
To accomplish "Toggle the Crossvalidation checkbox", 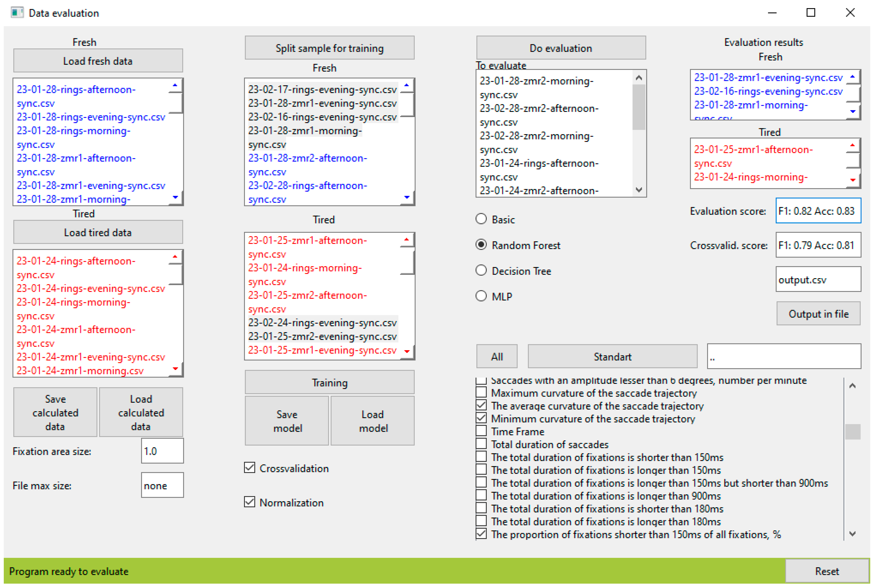I will point(250,468).
